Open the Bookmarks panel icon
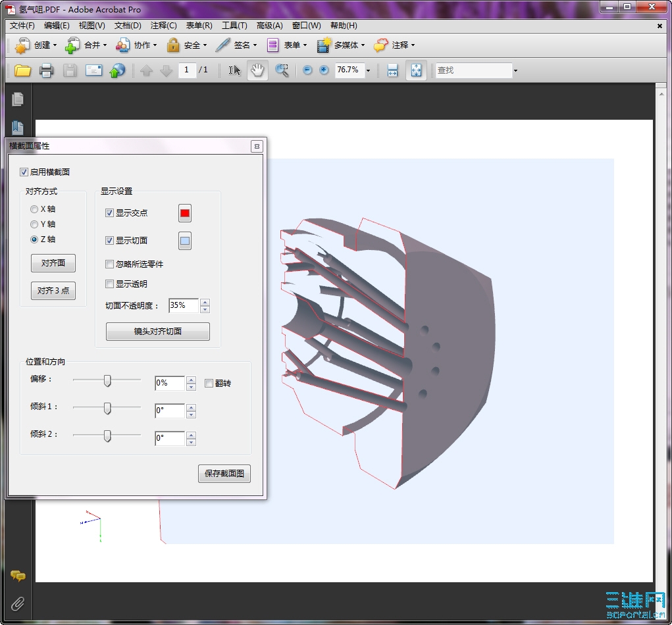Image resolution: width=672 pixels, height=625 pixels. (x=18, y=127)
